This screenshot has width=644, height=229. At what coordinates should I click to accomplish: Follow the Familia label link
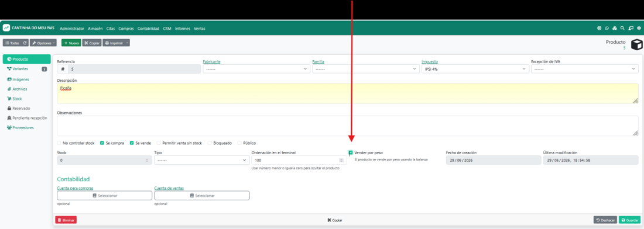[318, 61]
